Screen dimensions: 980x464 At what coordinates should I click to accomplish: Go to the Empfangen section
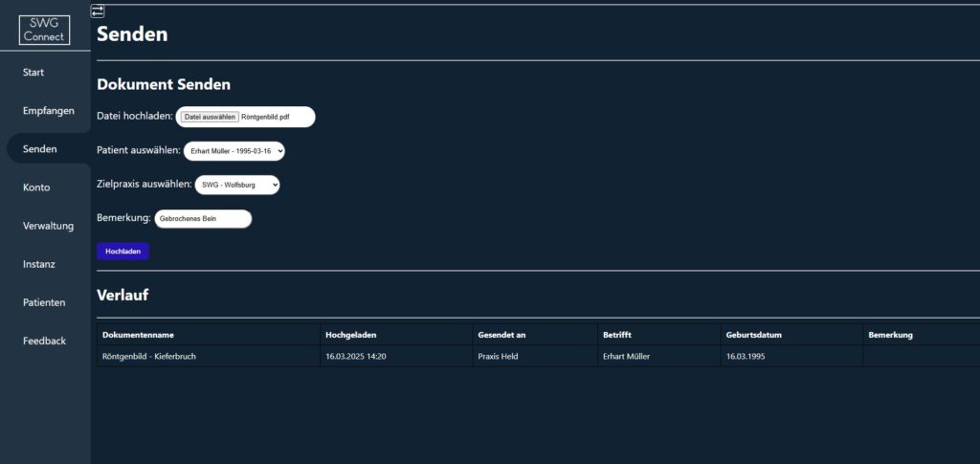[48, 111]
